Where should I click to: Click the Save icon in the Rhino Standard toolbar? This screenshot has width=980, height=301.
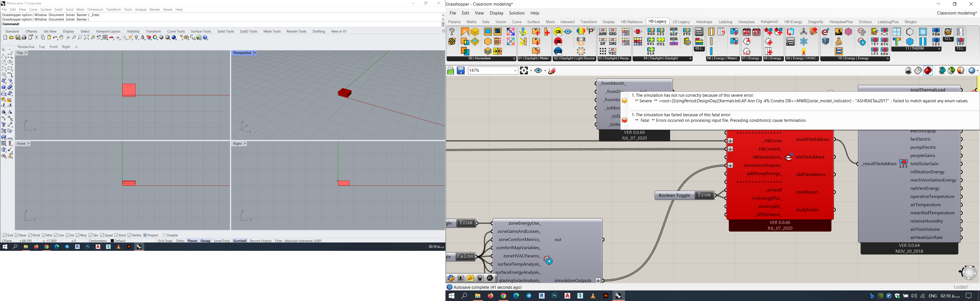pos(18,38)
